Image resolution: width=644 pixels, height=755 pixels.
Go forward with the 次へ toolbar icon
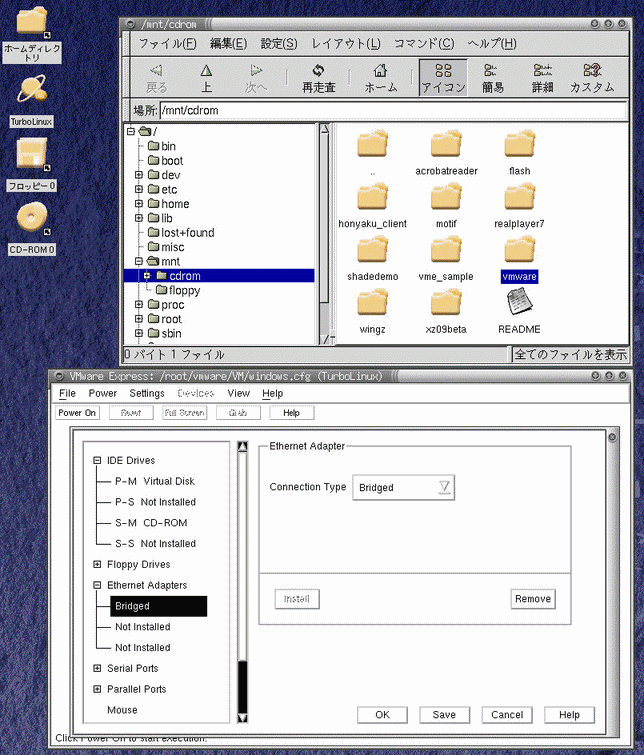256,78
